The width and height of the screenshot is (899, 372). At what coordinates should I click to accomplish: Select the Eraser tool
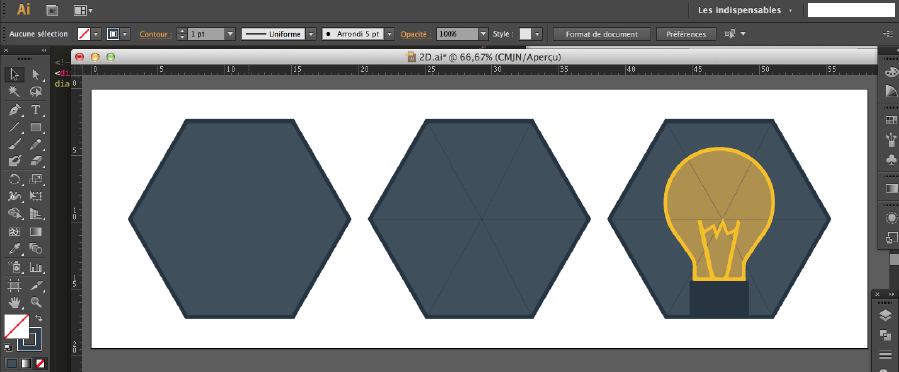(36, 160)
